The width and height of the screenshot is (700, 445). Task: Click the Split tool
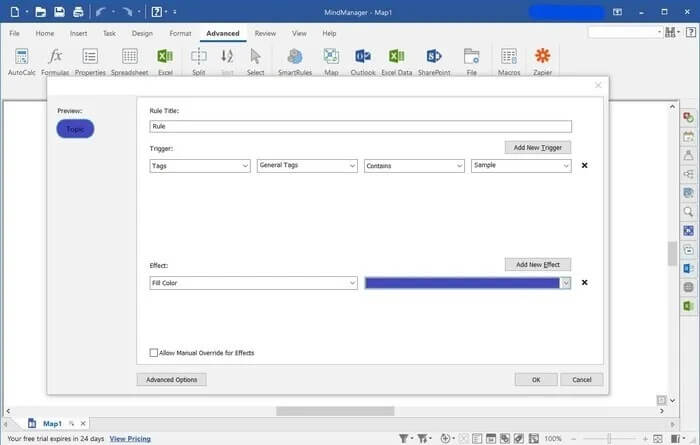[199, 62]
